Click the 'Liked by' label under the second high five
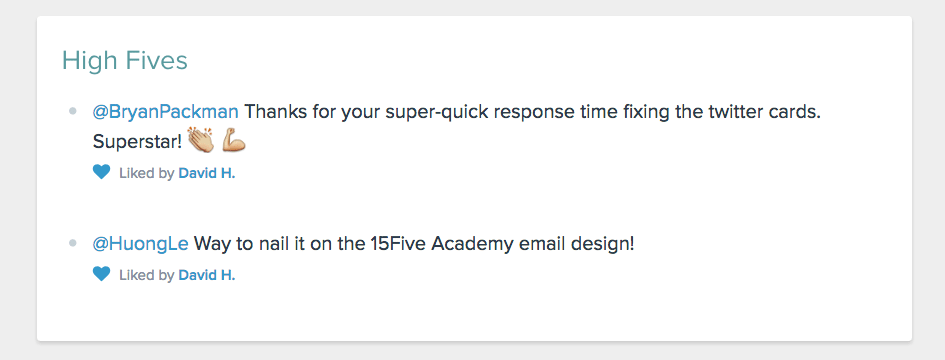 click(146, 276)
